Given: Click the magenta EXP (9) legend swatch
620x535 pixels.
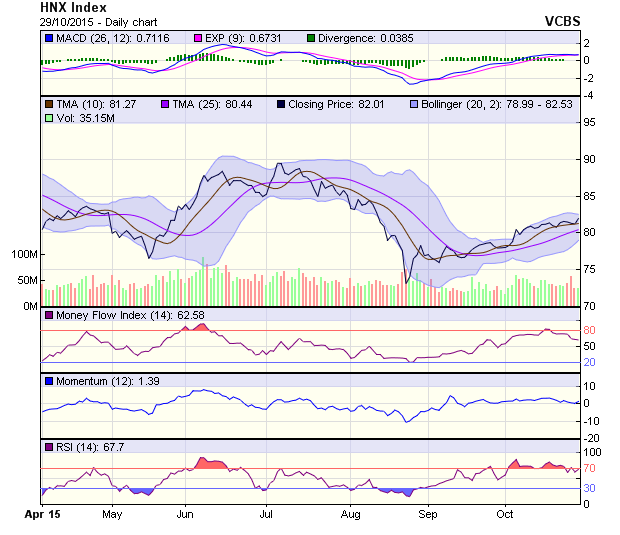Looking at the screenshot, I should point(198,38).
